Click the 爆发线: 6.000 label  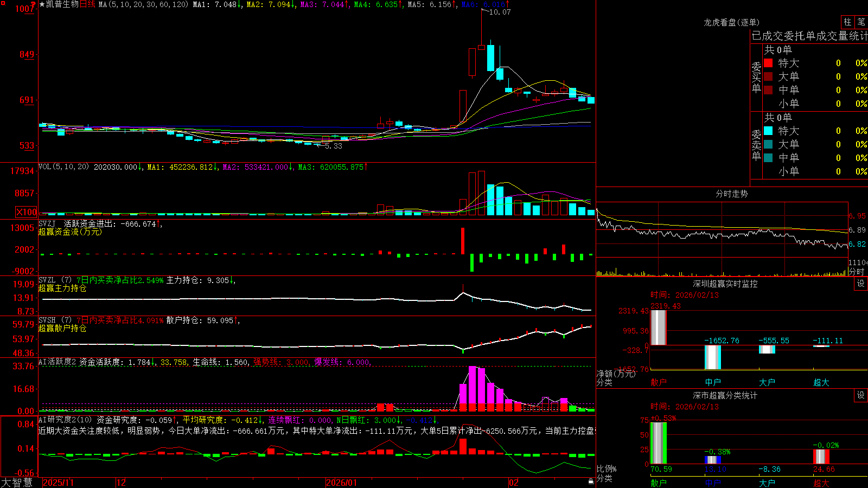[x=342, y=362]
